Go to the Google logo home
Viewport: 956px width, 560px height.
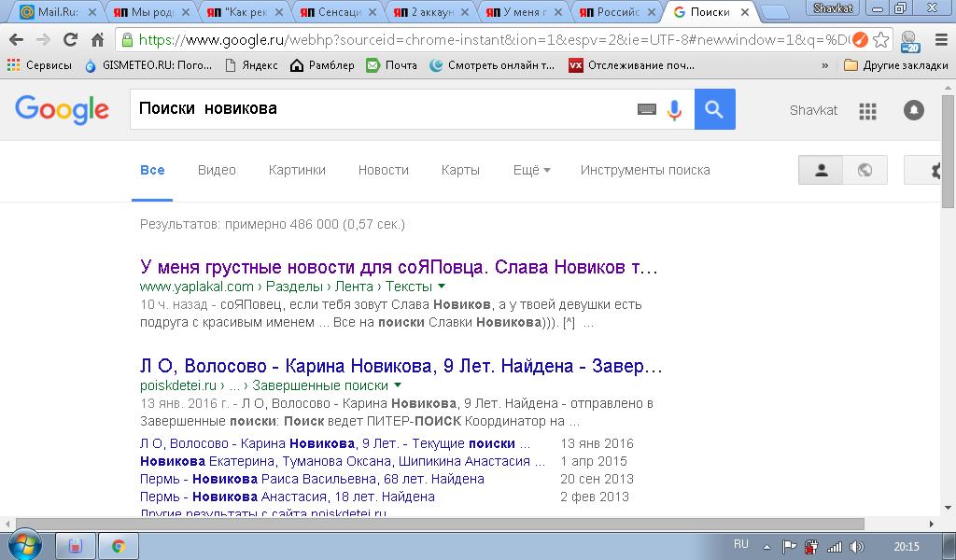[63, 110]
